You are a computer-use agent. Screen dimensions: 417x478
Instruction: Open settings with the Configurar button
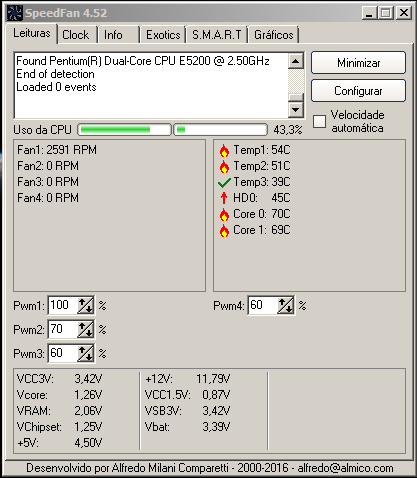358,91
